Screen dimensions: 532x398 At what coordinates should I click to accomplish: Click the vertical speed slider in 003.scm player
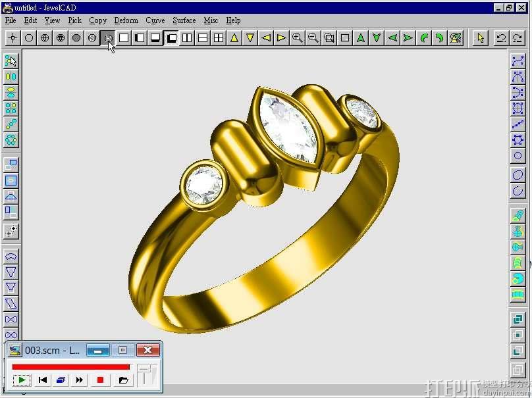click(144, 374)
